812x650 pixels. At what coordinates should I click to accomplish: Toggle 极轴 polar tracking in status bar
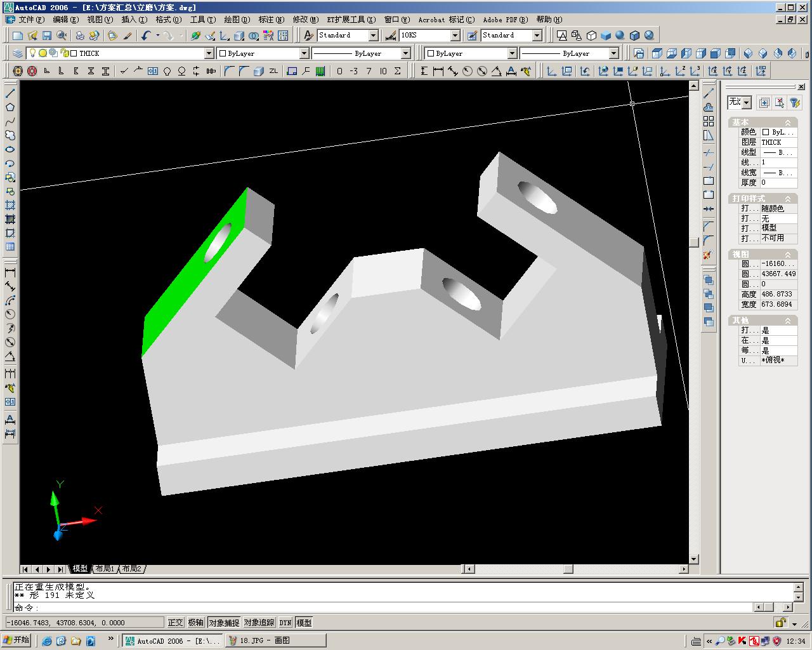(196, 623)
